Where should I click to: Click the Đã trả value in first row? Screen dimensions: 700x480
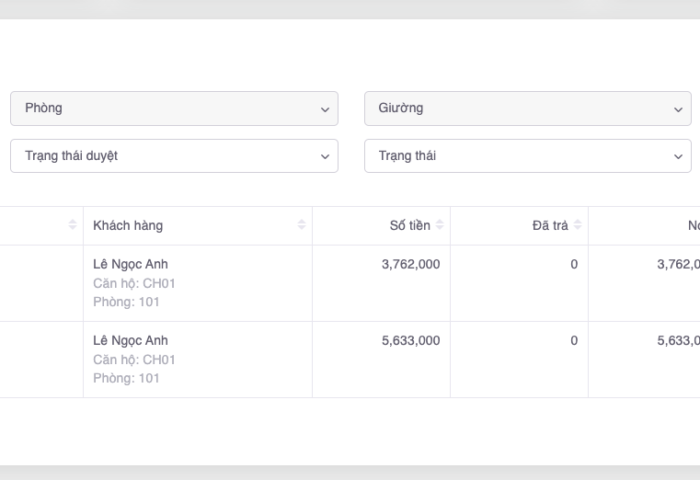point(573,265)
